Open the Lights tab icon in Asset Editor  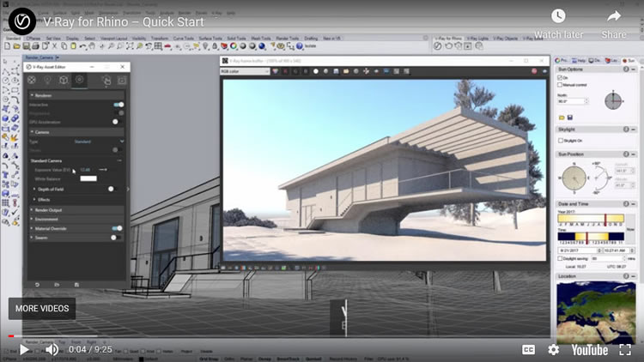[47, 80]
